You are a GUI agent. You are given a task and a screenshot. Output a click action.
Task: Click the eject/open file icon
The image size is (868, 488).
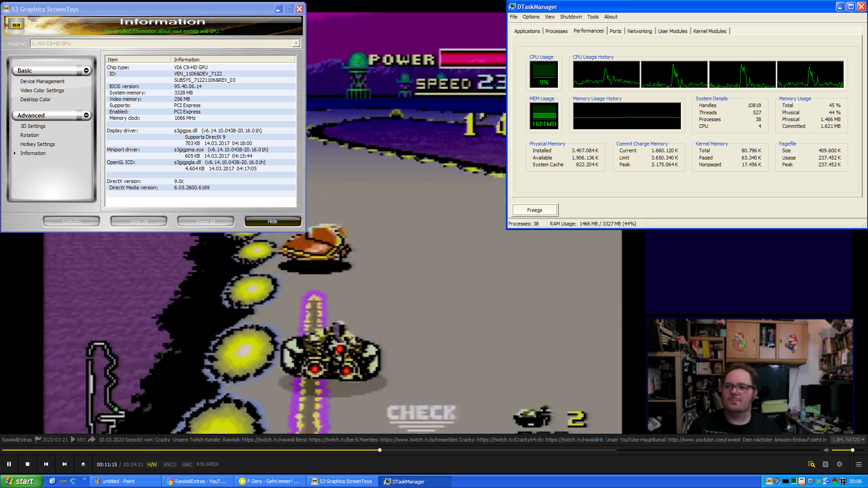click(83, 464)
